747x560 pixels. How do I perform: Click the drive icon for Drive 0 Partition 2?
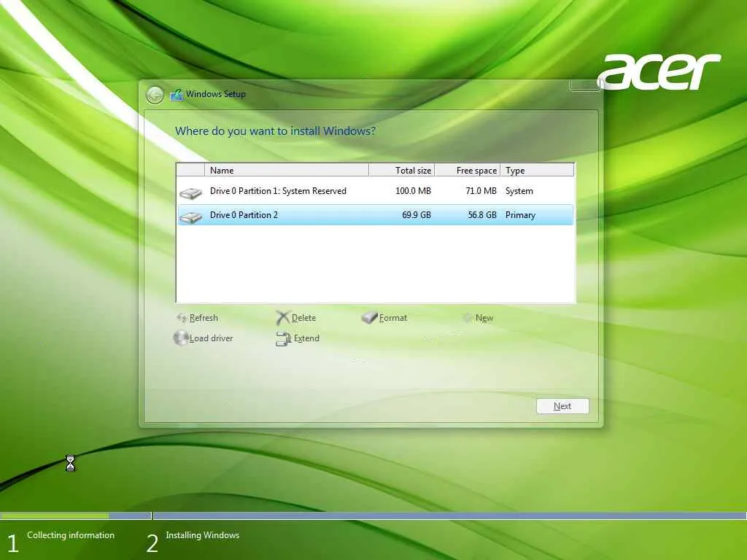click(x=190, y=217)
